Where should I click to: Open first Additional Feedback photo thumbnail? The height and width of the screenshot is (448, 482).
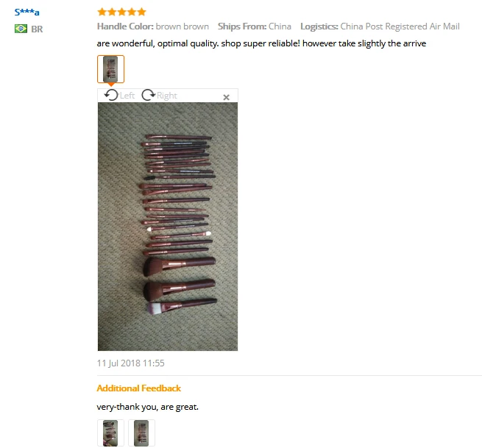tap(110, 433)
